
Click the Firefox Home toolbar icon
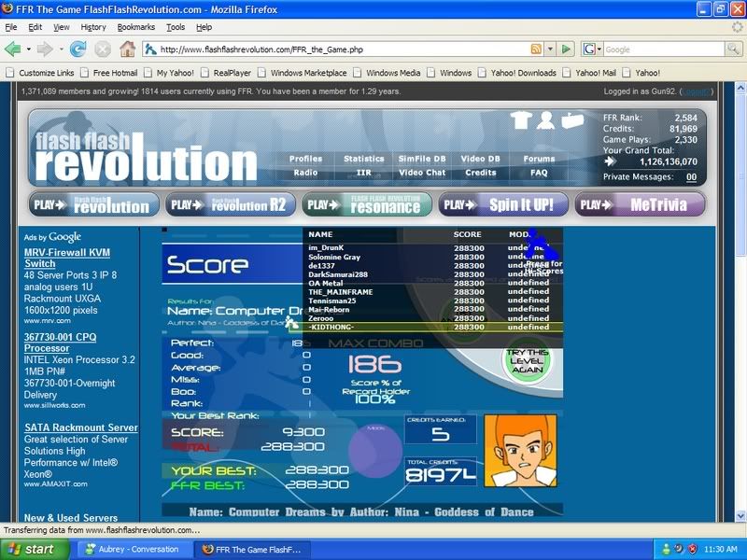(x=127, y=49)
